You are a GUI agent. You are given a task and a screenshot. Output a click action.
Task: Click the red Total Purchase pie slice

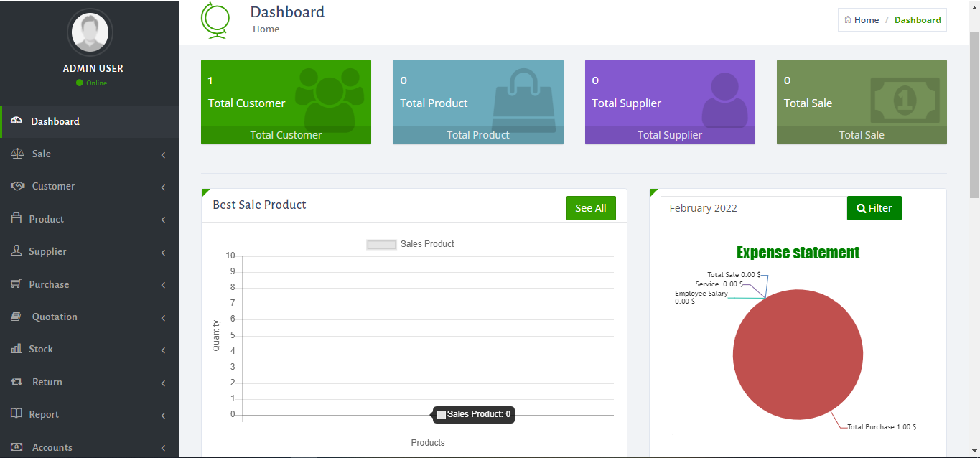click(798, 354)
